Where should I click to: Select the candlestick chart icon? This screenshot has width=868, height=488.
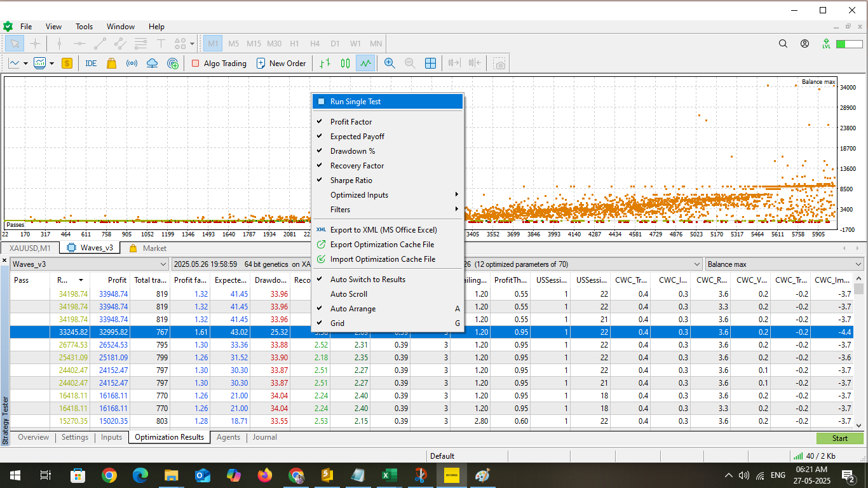tap(345, 63)
